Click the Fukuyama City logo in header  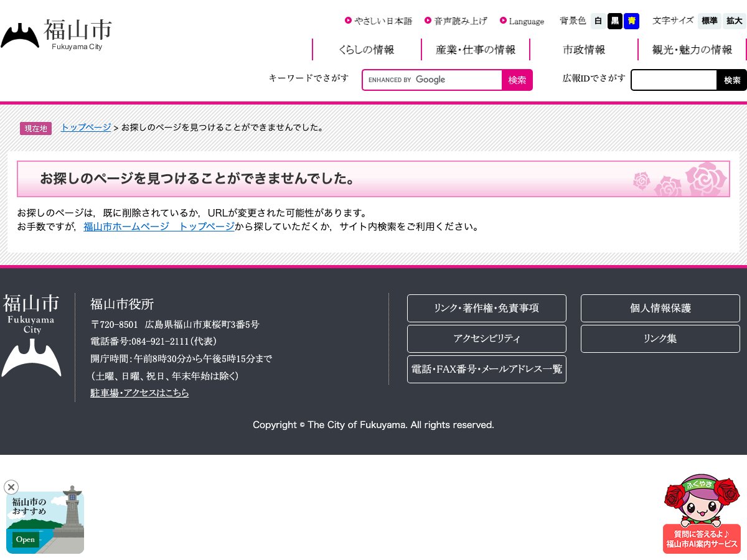[x=57, y=35]
